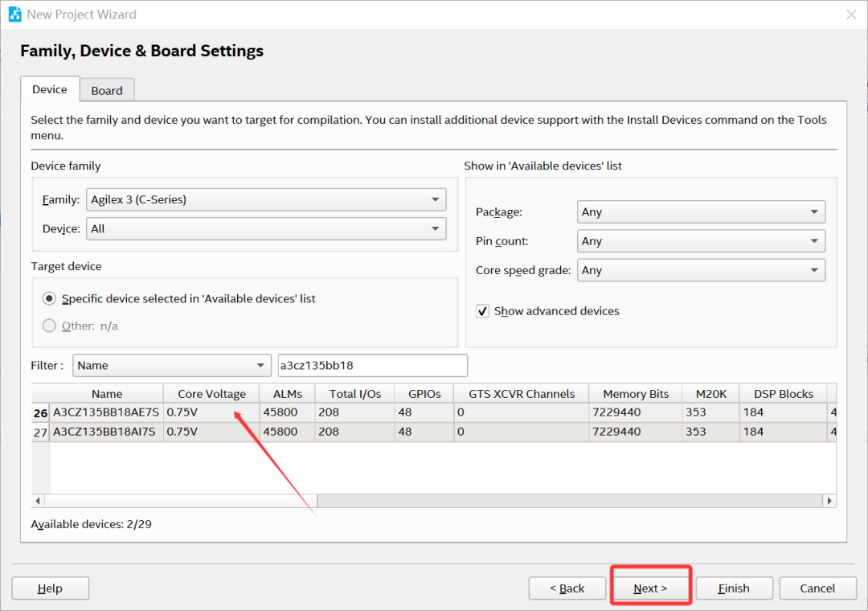Viewport: 868px width, 611px height.
Task: Open the Core speed grade dropdown
Action: (x=701, y=271)
